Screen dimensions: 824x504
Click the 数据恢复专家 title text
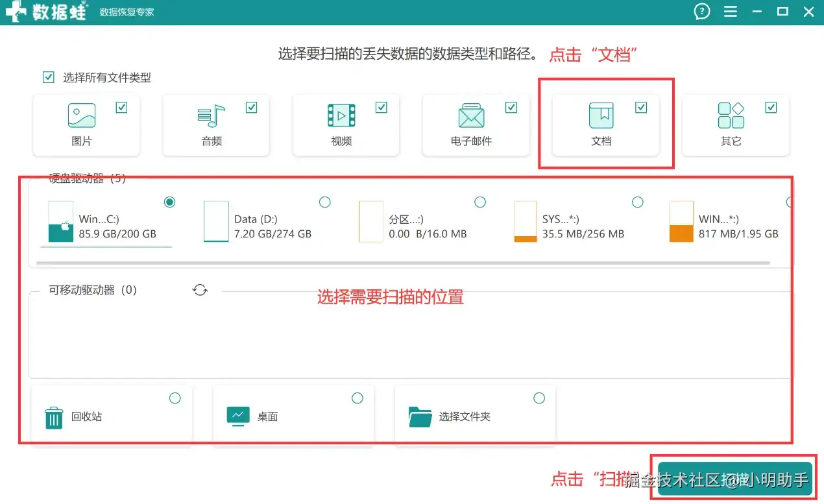[x=127, y=12]
